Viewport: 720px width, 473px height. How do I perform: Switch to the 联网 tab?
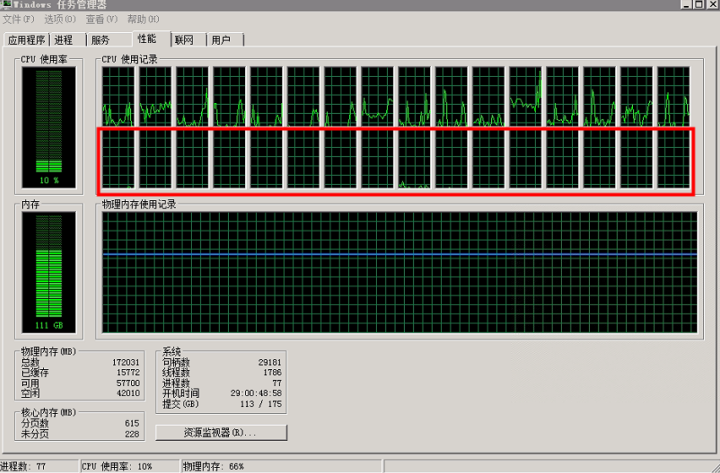coord(188,40)
